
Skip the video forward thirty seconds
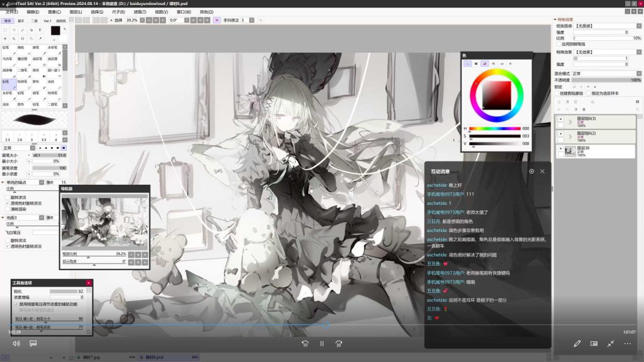point(339,344)
